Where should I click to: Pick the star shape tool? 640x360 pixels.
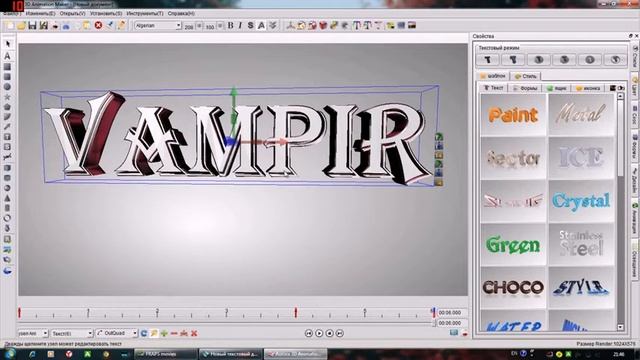[7, 97]
